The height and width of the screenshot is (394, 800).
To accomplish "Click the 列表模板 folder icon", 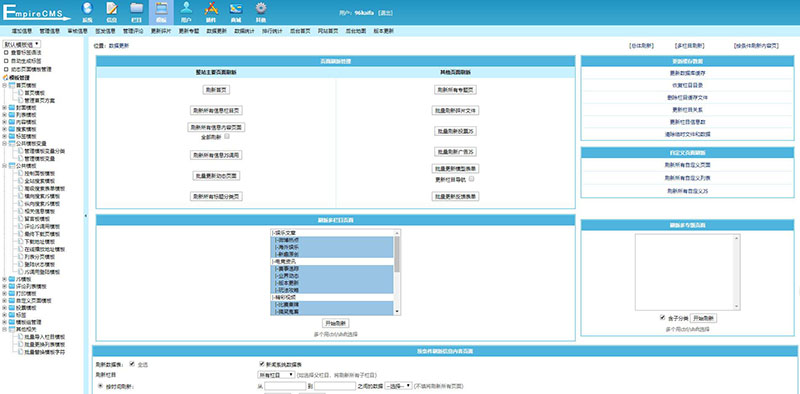I will pyautogui.click(x=12, y=115).
